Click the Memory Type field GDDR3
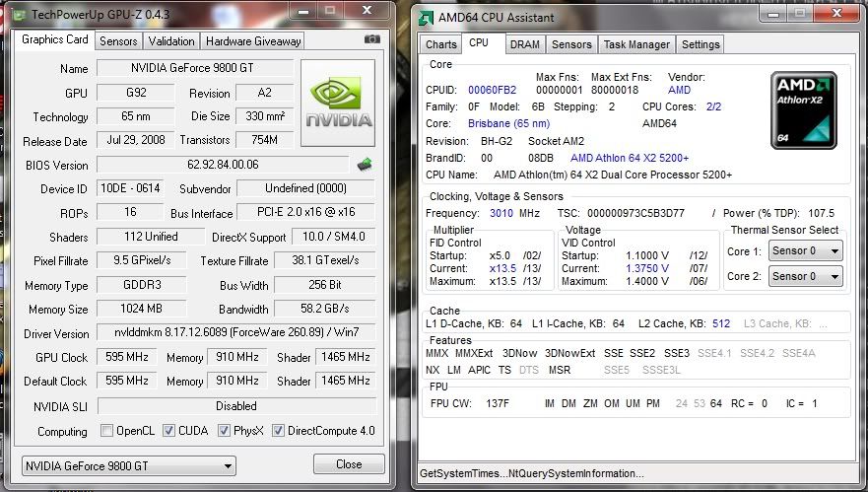Viewport: 868px width, 492px height. click(142, 285)
